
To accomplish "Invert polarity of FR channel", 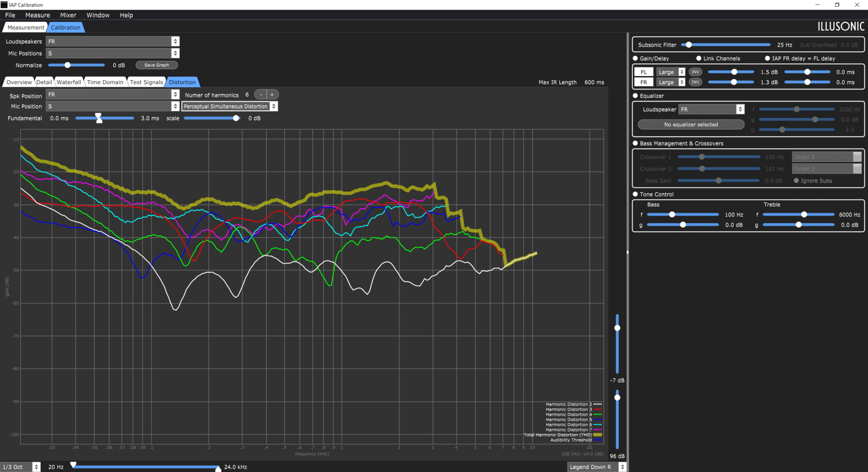I will coord(695,82).
